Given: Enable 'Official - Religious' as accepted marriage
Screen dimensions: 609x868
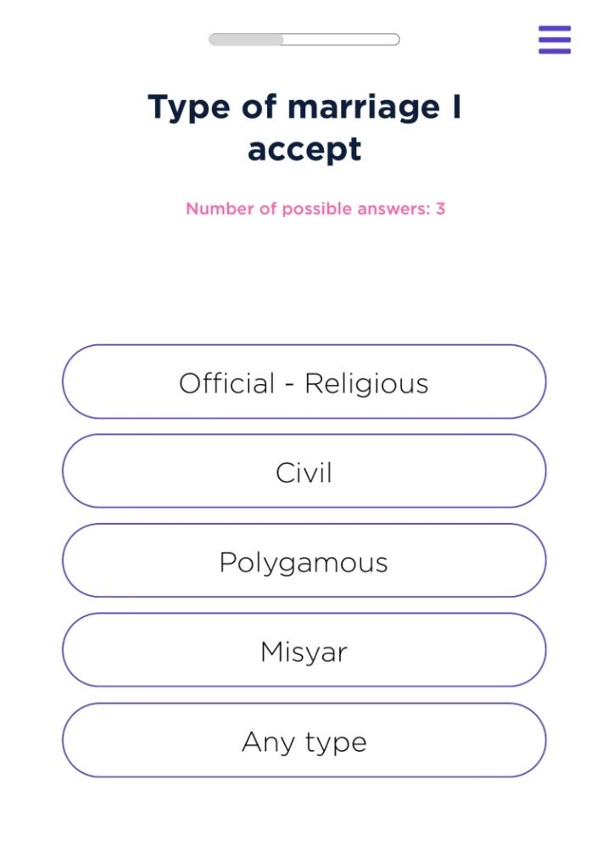Looking at the screenshot, I should coord(304,382).
